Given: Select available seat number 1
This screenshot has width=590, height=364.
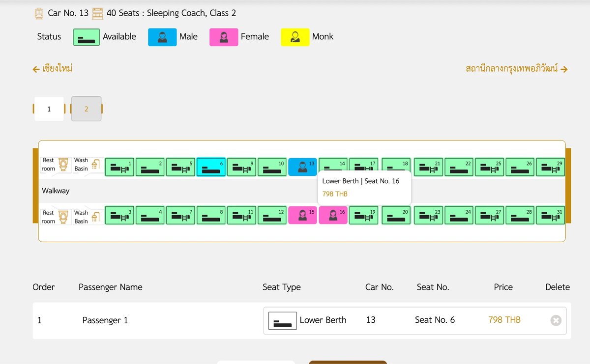Looking at the screenshot, I should coord(119,167).
